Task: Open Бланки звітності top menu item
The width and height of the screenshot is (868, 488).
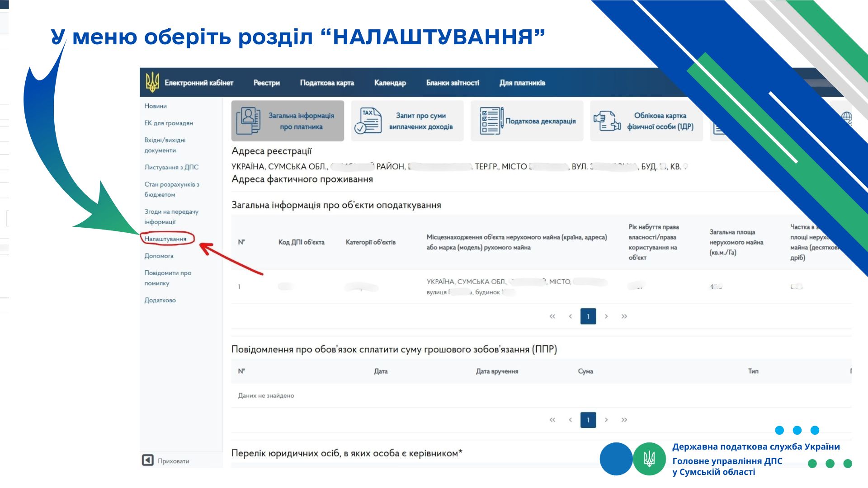Action: coord(453,83)
